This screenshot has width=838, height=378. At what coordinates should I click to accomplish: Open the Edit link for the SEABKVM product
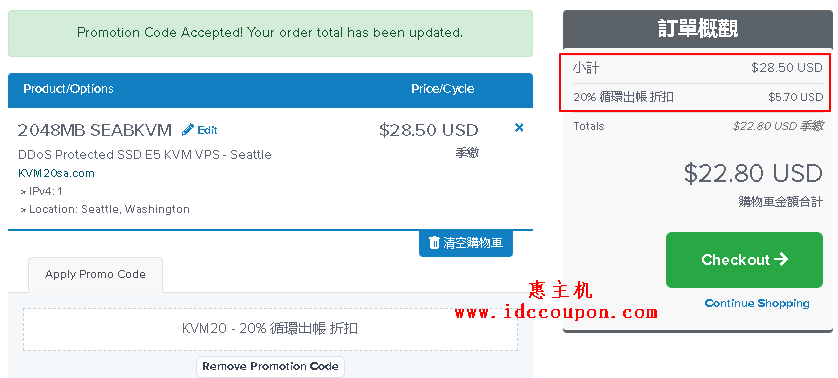click(x=199, y=130)
